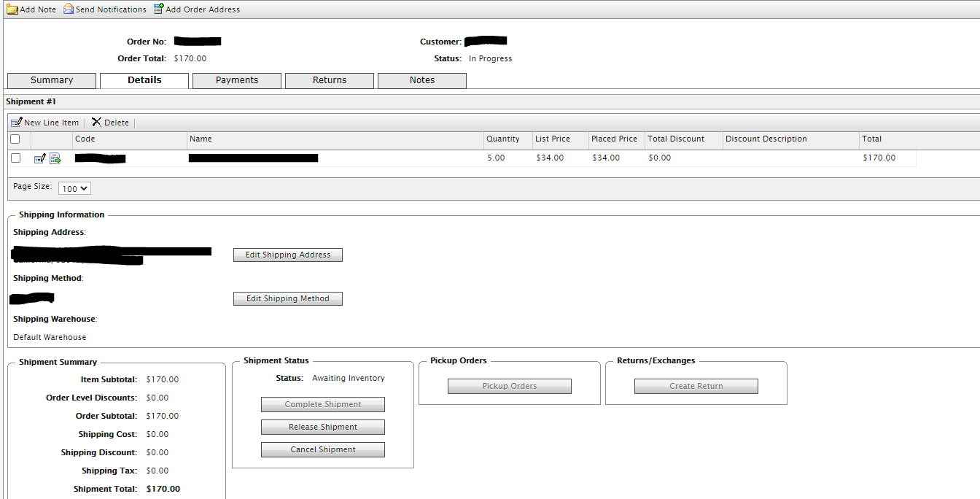Click the Discount Description column header
The height and width of the screenshot is (499, 980).
tap(766, 139)
